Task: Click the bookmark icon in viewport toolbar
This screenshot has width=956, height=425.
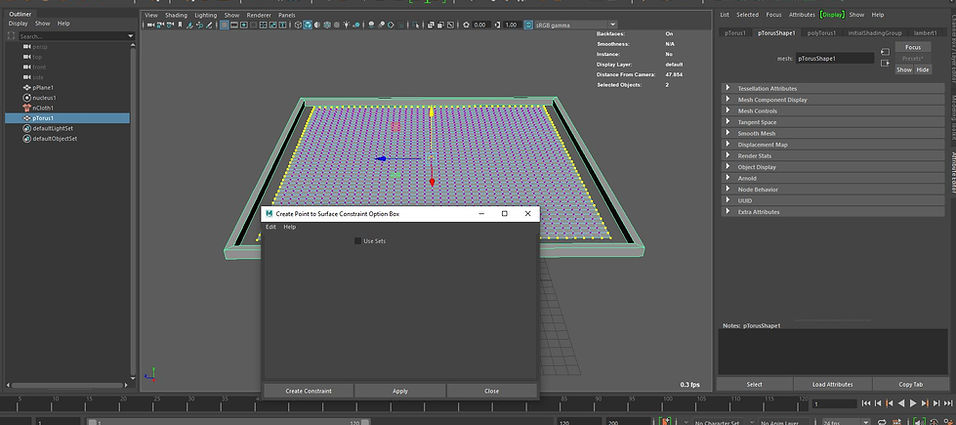Action: tap(180, 25)
